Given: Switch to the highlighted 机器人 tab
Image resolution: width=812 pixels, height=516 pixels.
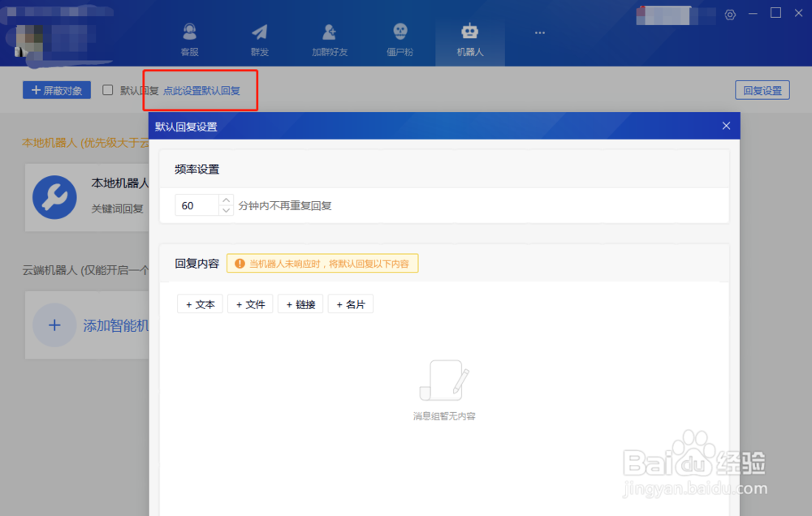Looking at the screenshot, I should [469, 36].
